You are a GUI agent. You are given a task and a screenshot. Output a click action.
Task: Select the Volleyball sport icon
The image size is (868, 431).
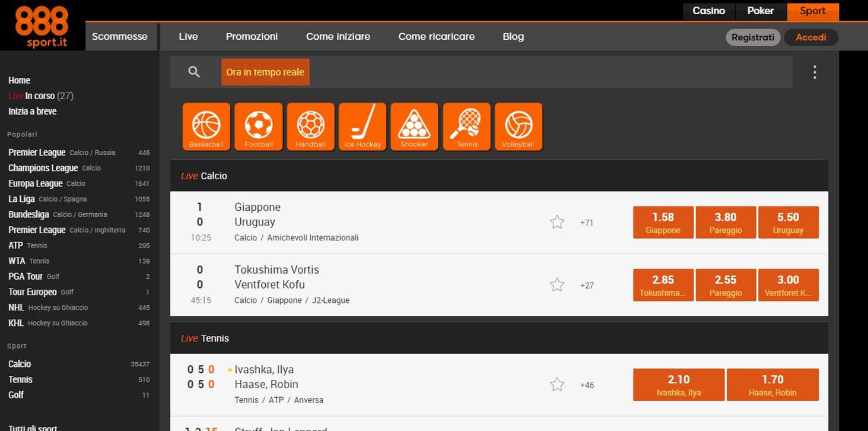519,127
